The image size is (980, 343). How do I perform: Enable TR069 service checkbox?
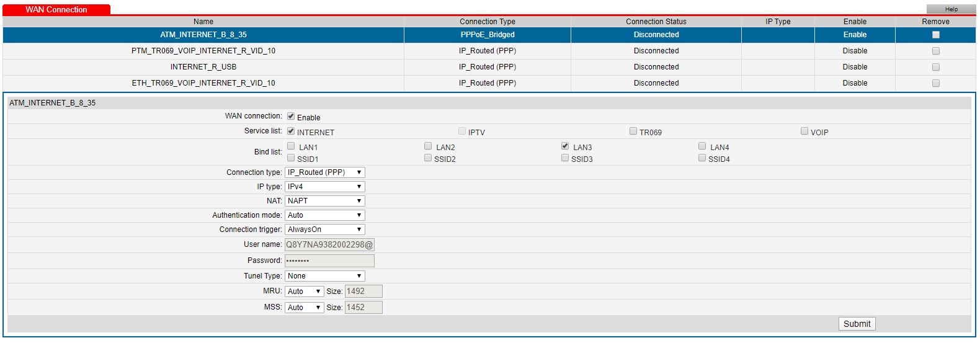tap(633, 131)
